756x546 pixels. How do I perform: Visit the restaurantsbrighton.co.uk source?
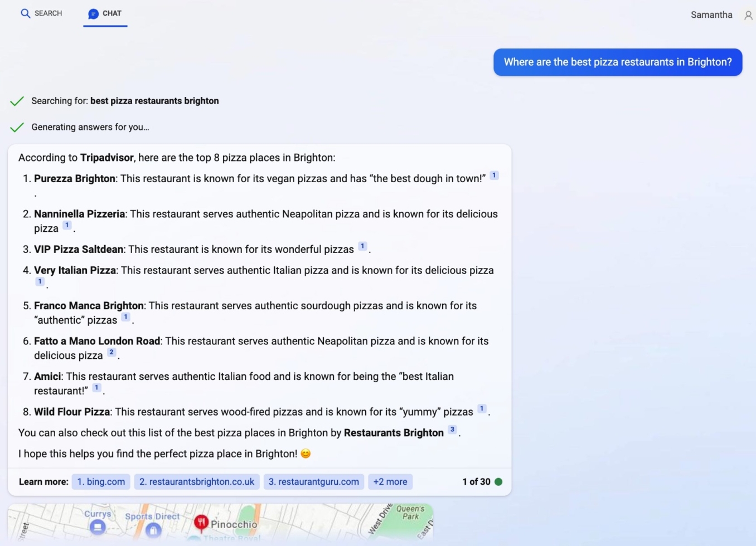point(196,481)
